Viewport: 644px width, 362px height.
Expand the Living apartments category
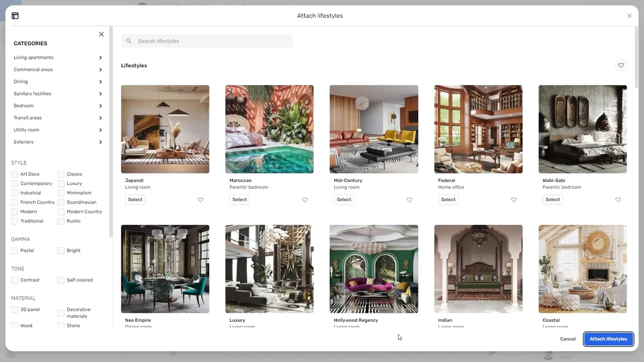[58, 57]
